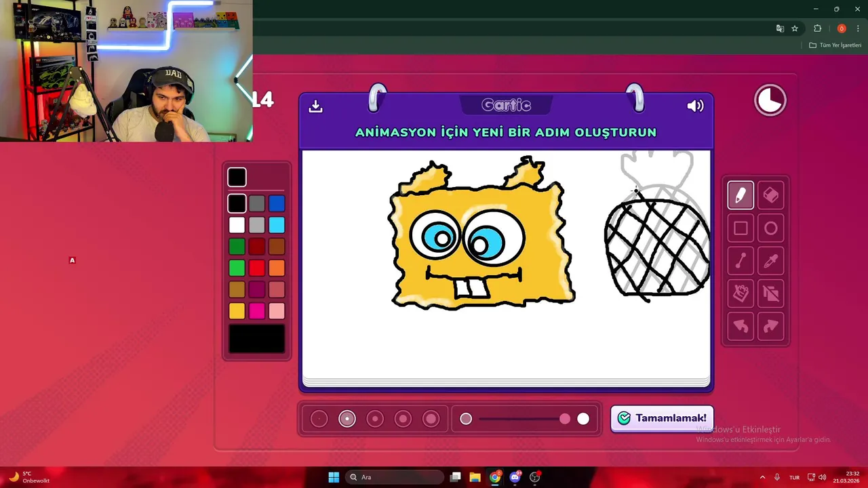Viewport: 868px width, 488px height.
Task: Select the largest brush thickness
Action: pos(431,419)
